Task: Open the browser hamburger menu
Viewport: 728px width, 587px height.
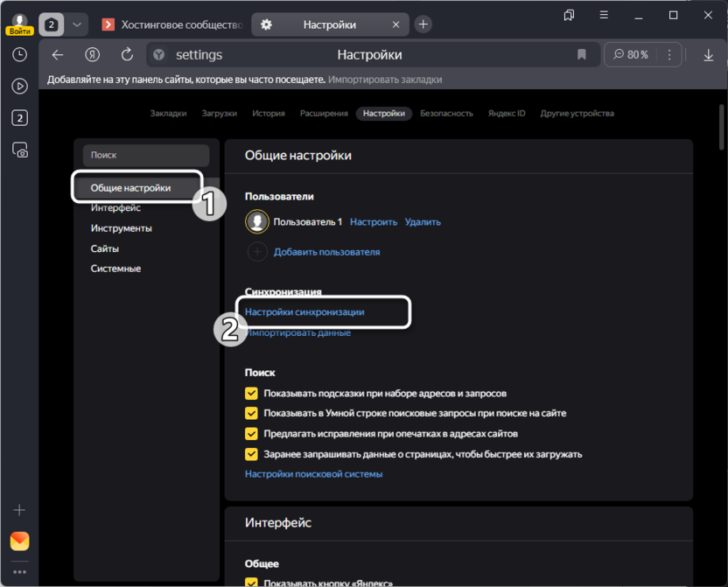Action: (604, 15)
